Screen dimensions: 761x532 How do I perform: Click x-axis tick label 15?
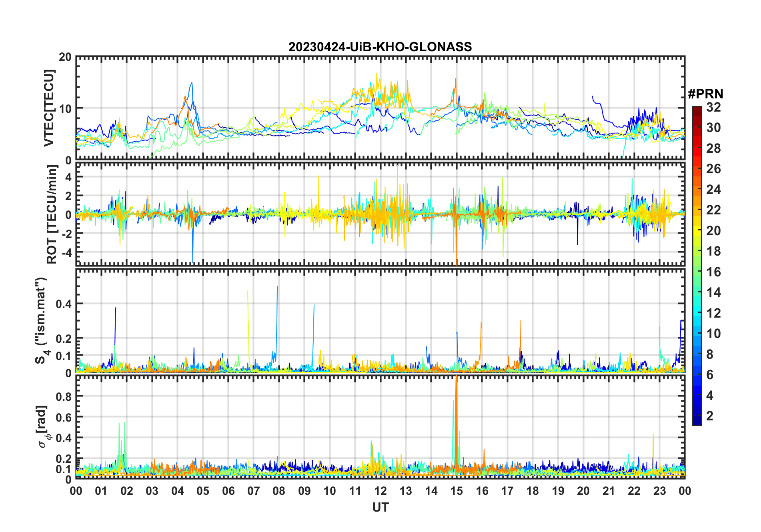tap(457, 491)
